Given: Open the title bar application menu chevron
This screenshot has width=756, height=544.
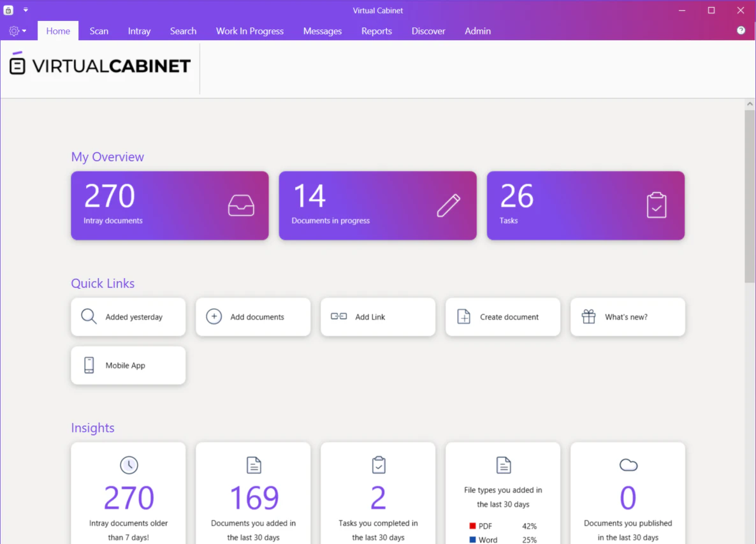Looking at the screenshot, I should pyautogui.click(x=25, y=10).
